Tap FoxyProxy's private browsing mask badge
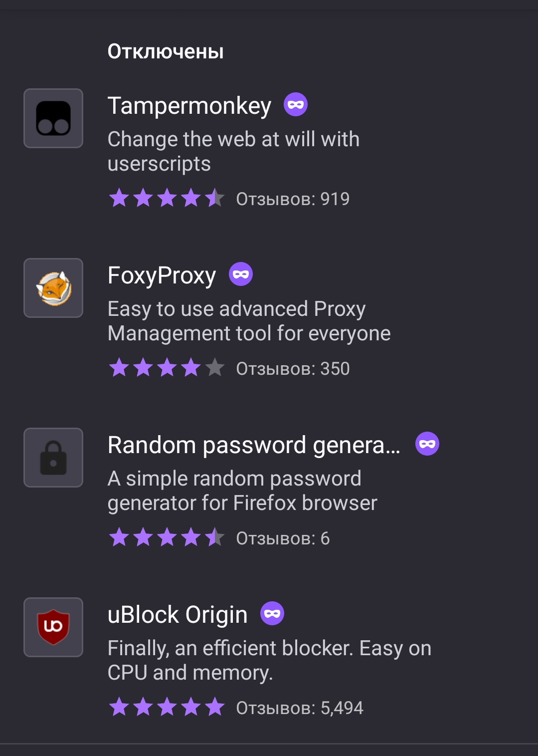This screenshot has height=756, width=538. (241, 274)
